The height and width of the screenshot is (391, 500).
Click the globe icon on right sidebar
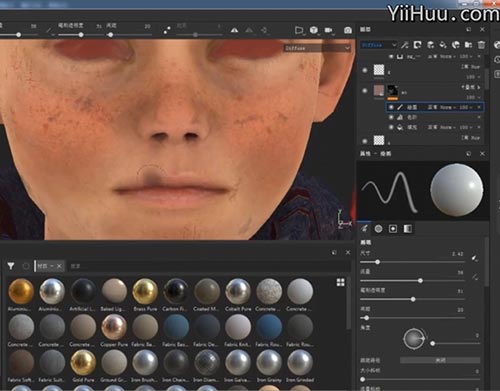(497, 45)
